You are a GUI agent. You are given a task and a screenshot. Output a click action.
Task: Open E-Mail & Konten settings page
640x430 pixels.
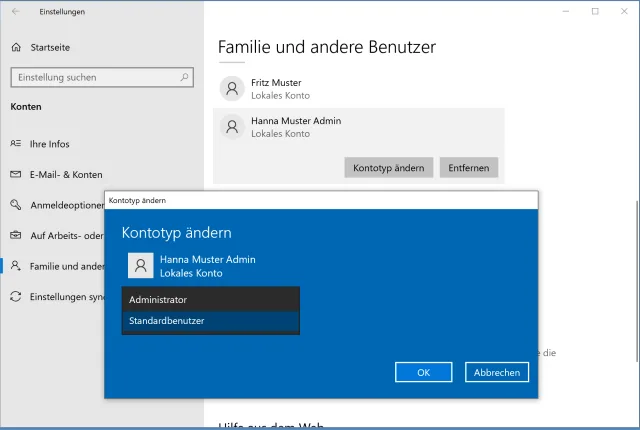coord(66,174)
